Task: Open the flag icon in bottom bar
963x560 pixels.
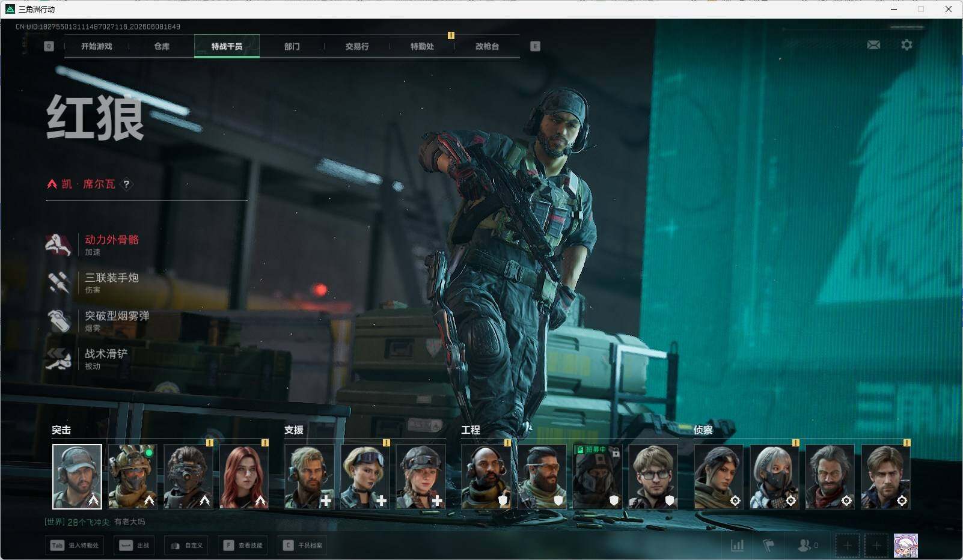Action: 769,546
